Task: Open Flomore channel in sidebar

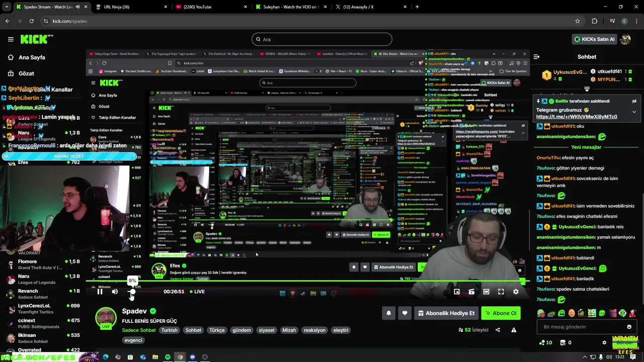Action: point(43,264)
